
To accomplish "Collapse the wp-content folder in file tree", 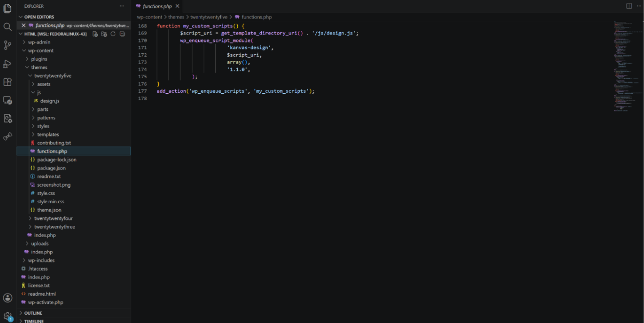I will 74,51.
